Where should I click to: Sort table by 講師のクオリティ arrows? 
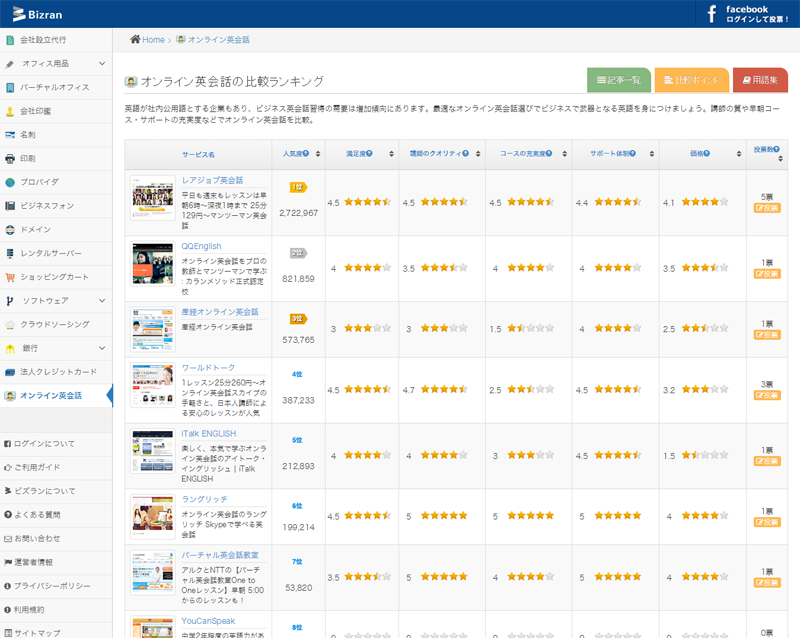point(478,154)
